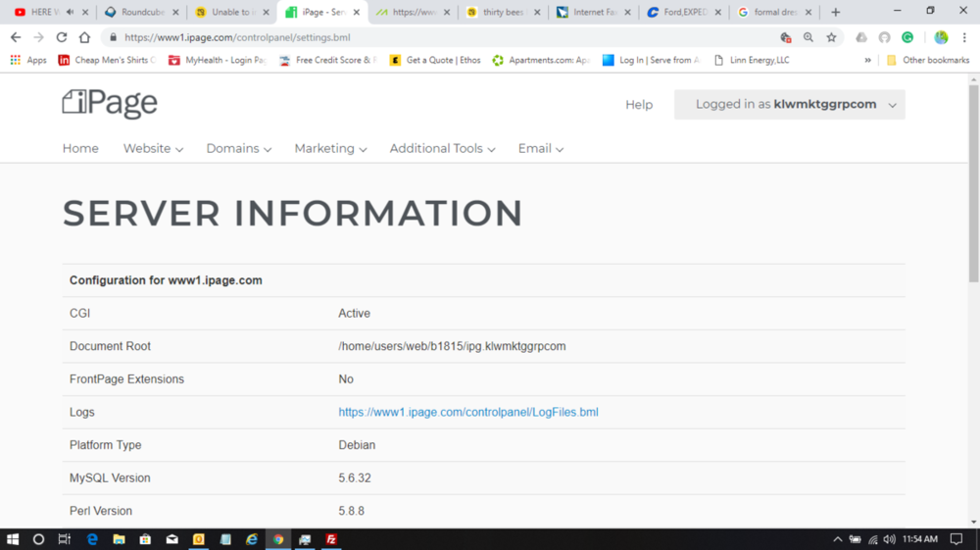Viewport: 980px width, 550px height.
Task: Open the Marketing navigation menu
Action: (x=330, y=149)
